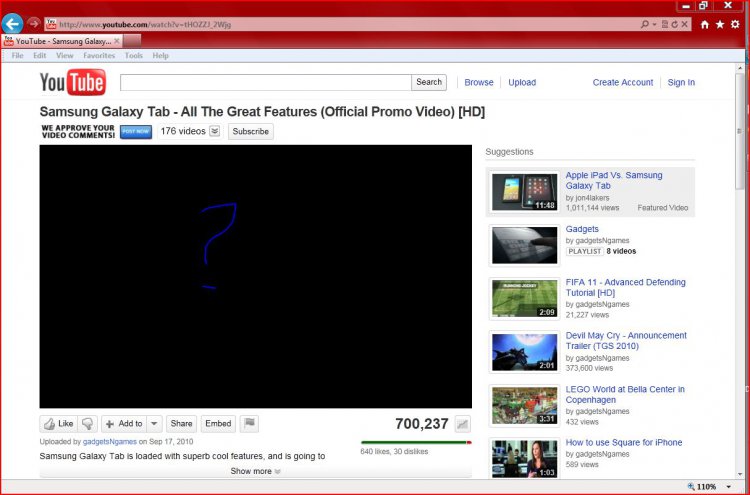Click the Add to button
750x495 pixels.
[124, 424]
